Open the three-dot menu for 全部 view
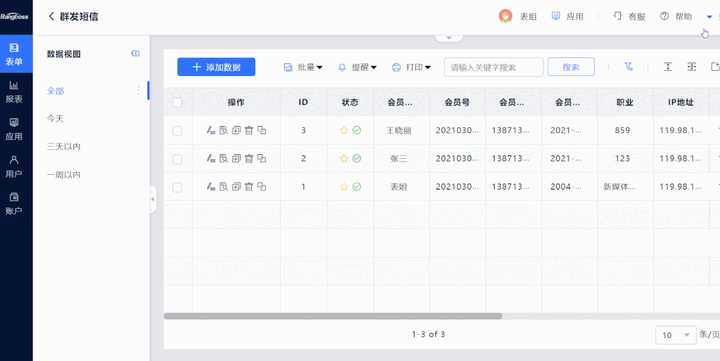Image resolution: width=720 pixels, height=361 pixels. 139,90
